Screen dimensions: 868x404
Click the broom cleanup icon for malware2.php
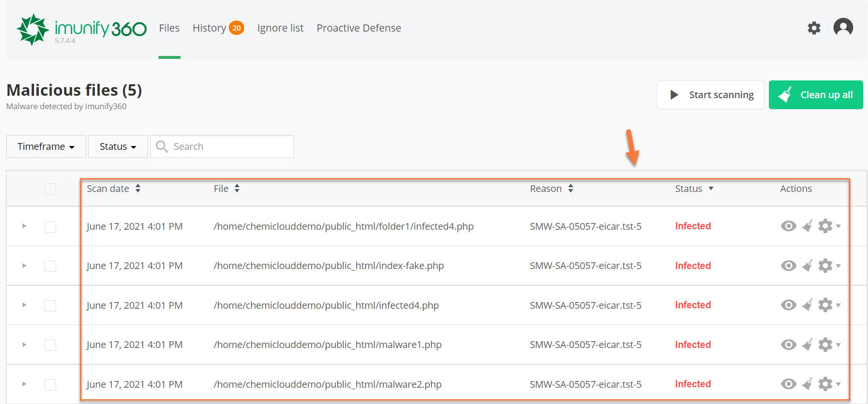(807, 384)
